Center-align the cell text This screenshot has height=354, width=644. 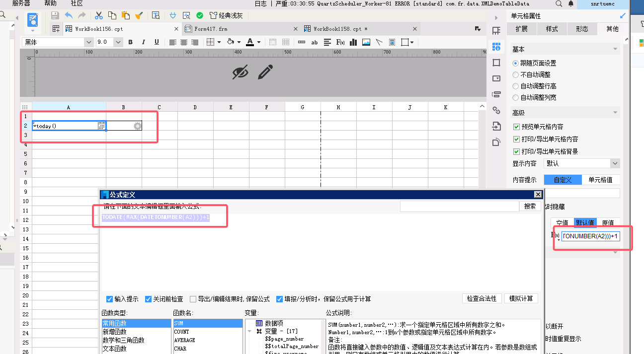tap(184, 42)
